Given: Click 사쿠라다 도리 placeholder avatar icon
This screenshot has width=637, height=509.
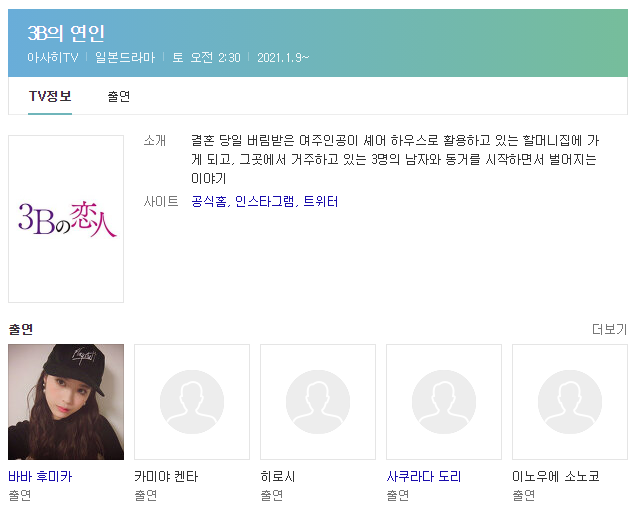Looking at the screenshot, I should click(444, 402).
